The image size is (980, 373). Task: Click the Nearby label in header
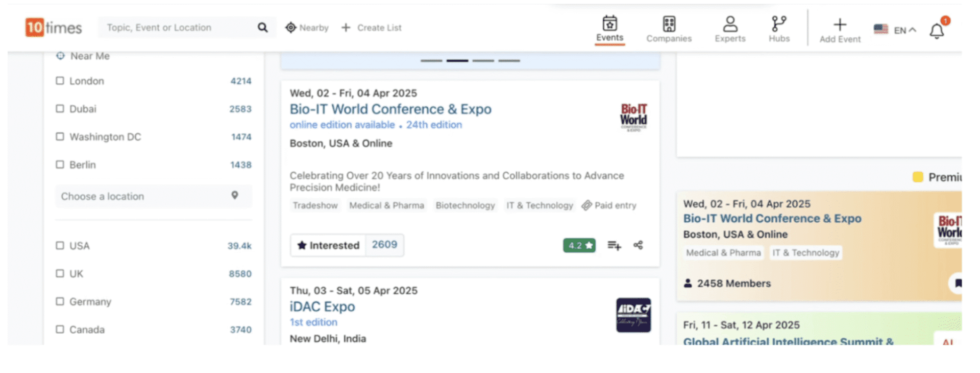pos(314,28)
